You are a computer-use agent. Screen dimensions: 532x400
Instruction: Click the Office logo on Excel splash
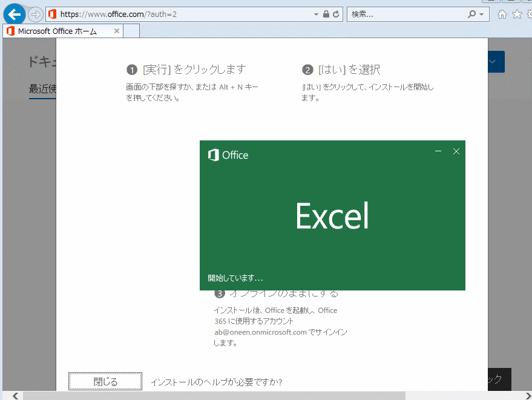pyautogui.click(x=228, y=155)
